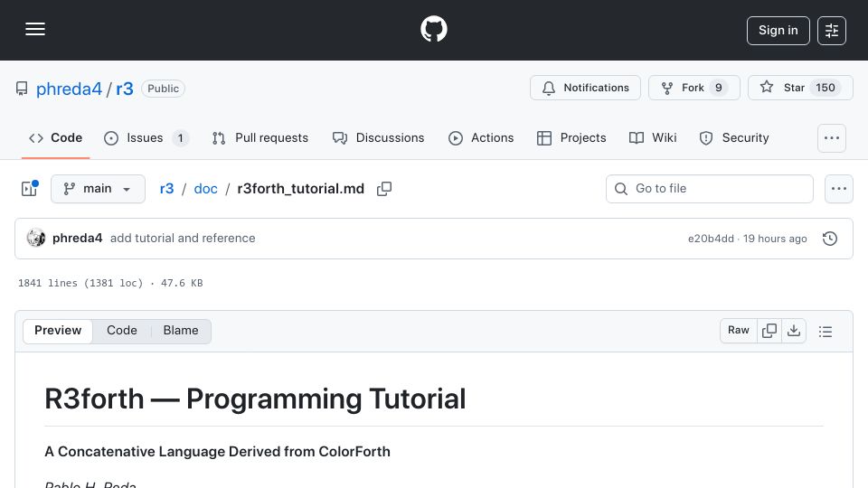Click the issues count badge 1

pos(181,137)
